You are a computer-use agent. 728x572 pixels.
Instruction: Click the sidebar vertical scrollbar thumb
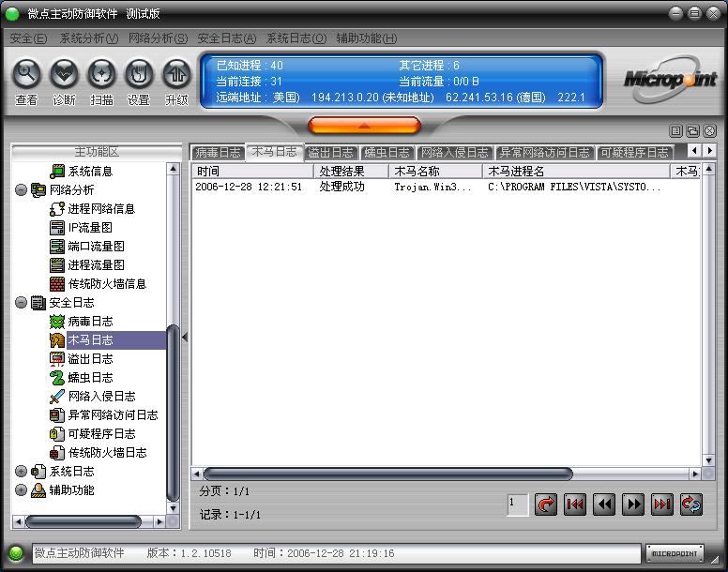click(173, 414)
